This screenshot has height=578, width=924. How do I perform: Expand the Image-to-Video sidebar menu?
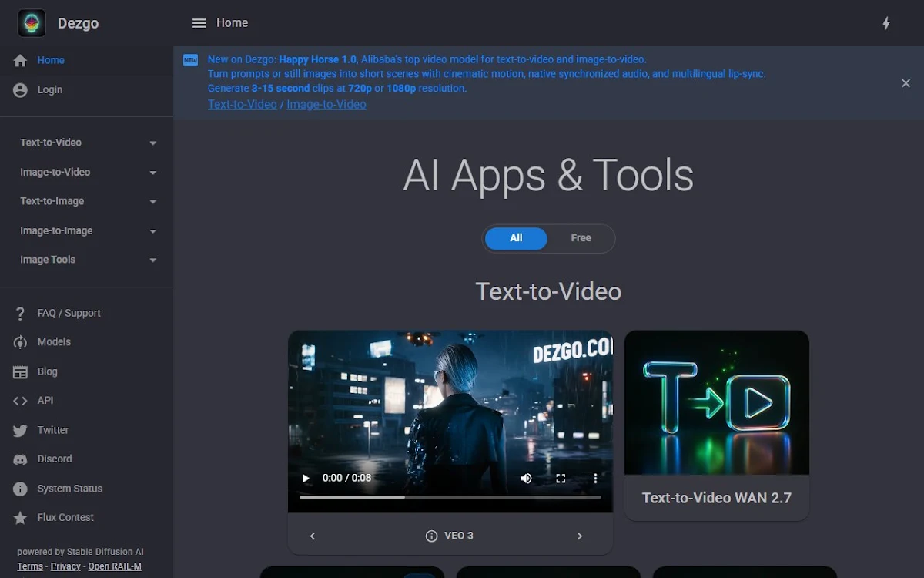(x=86, y=172)
